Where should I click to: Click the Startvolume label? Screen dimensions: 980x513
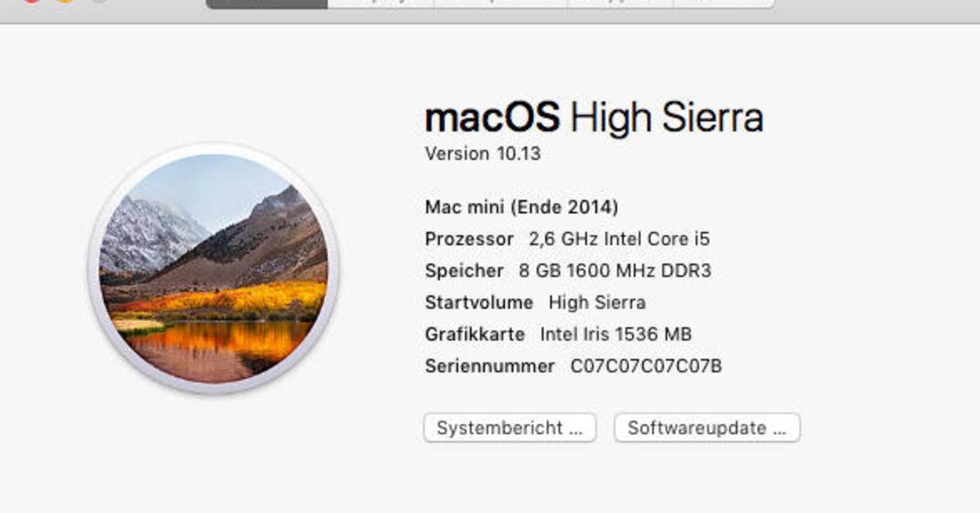tap(479, 302)
